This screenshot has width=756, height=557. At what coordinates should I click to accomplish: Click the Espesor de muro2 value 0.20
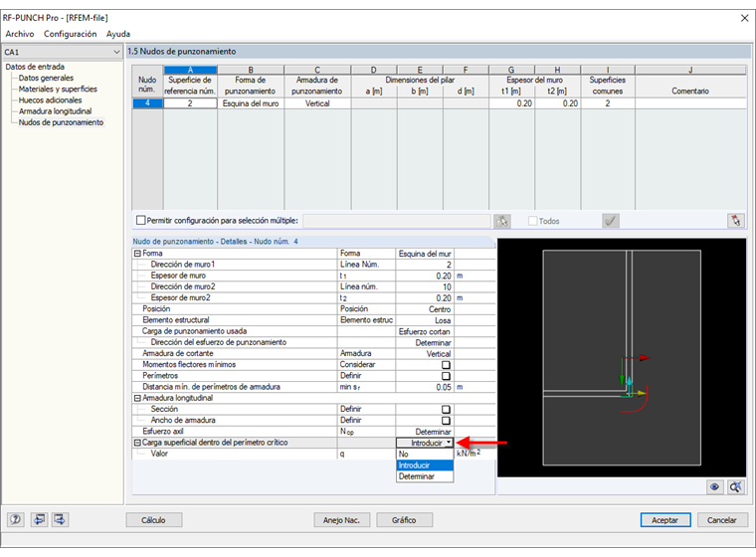425,298
